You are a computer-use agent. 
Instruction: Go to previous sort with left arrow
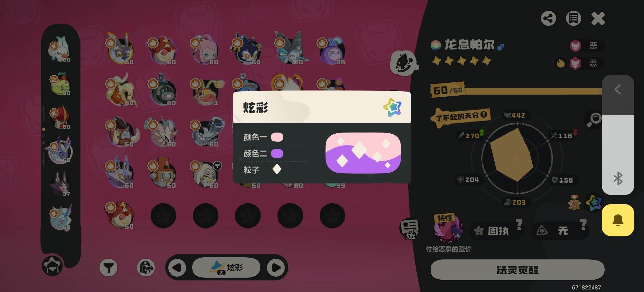(177, 268)
